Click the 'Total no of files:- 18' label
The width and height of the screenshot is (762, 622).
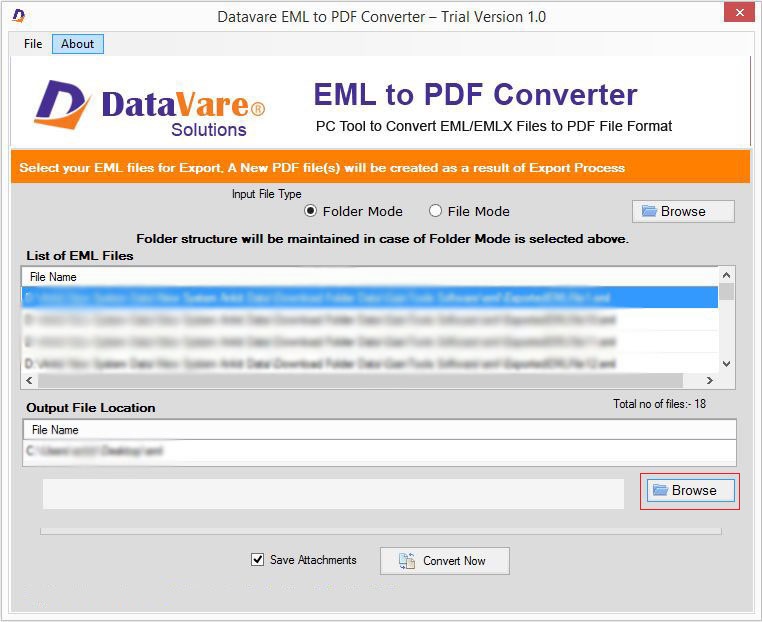click(x=659, y=404)
